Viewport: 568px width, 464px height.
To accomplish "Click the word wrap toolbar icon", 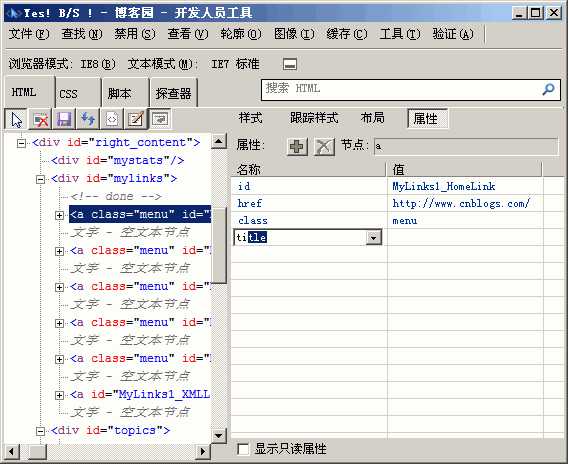I will [x=160, y=119].
